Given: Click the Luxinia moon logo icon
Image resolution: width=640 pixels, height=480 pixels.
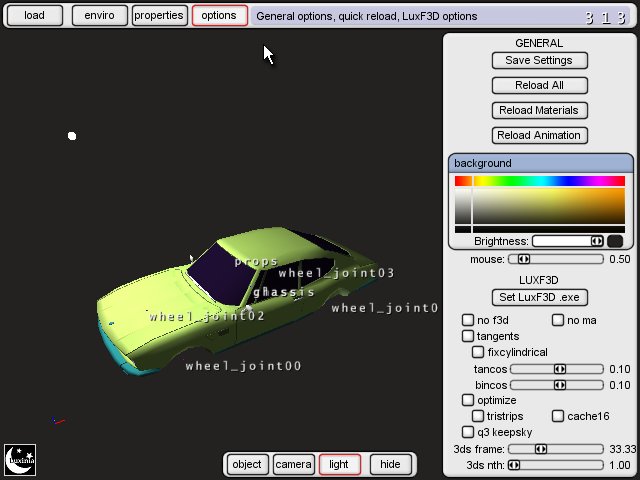Looking at the screenshot, I should coord(20,460).
